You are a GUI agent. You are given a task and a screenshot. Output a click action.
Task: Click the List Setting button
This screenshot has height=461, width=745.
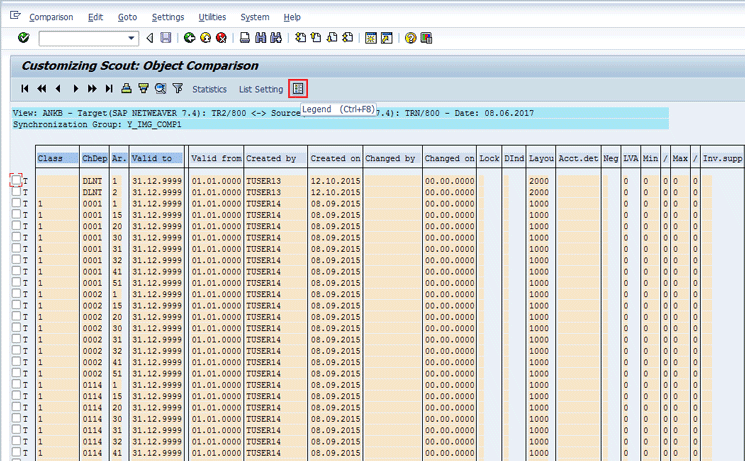click(261, 89)
